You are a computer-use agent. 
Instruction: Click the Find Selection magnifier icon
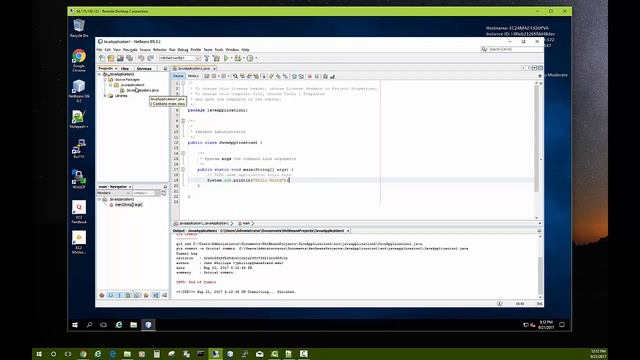click(x=235, y=76)
